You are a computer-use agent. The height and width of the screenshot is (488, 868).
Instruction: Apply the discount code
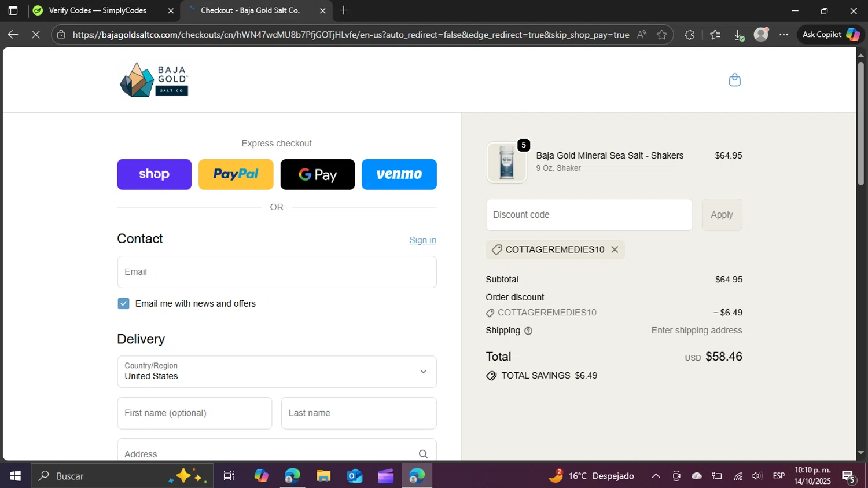[x=722, y=215]
